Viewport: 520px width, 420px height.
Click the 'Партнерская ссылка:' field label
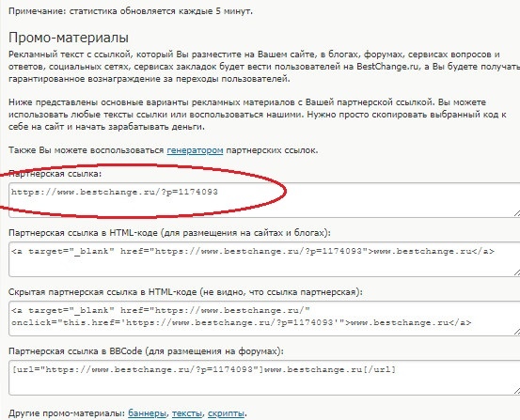click(x=55, y=174)
